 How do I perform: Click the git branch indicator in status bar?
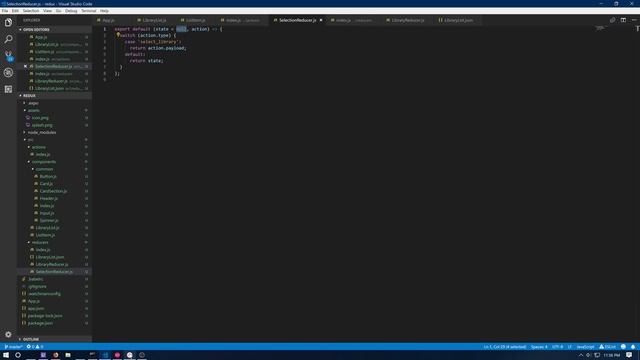[13, 347]
